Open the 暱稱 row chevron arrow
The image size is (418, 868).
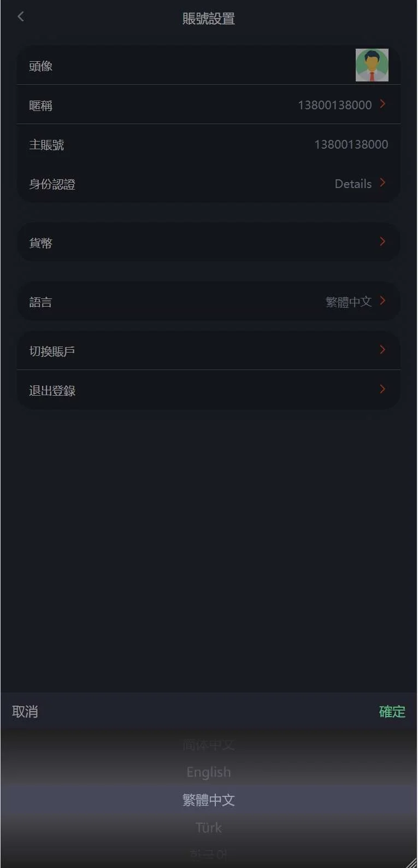click(382, 104)
